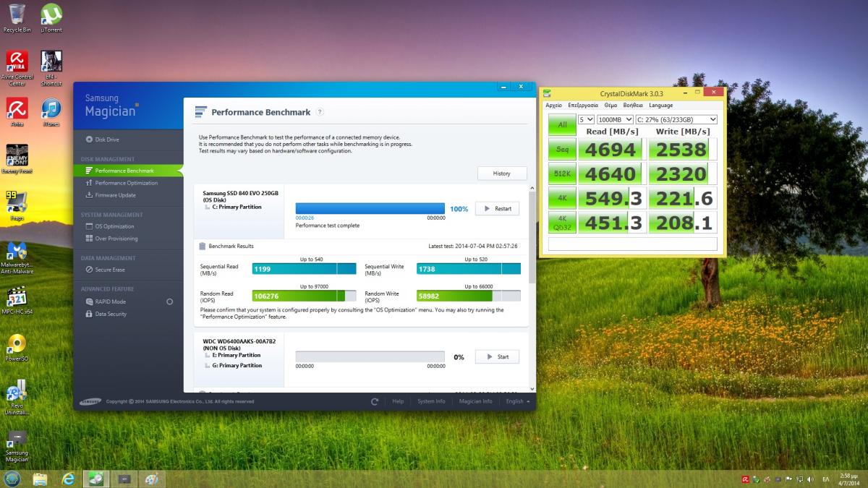This screenshot has height=488, width=868.
Task: Launch Malwarebytes Anti-Malware desktop icon
Action: point(17,257)
